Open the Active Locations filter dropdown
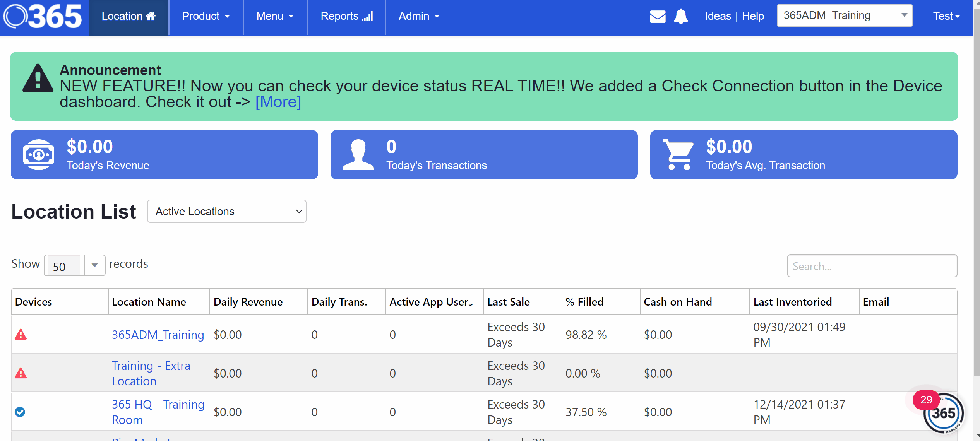Screen dimensions: 980x441 (227, 211)
